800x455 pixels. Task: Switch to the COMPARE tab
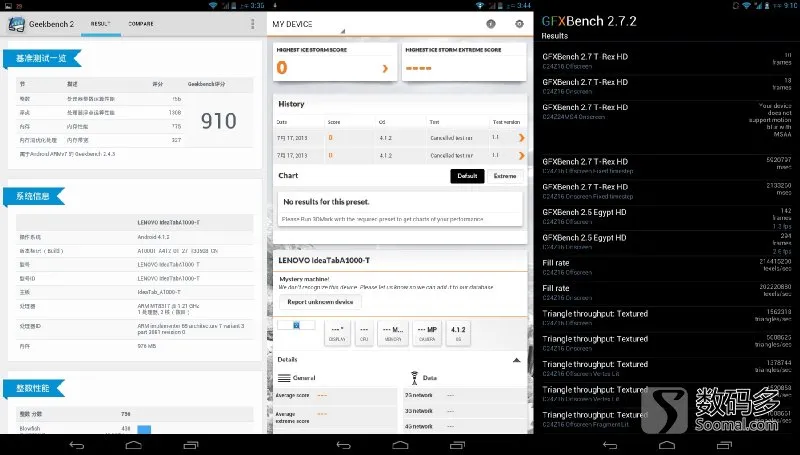coord(141,24)
